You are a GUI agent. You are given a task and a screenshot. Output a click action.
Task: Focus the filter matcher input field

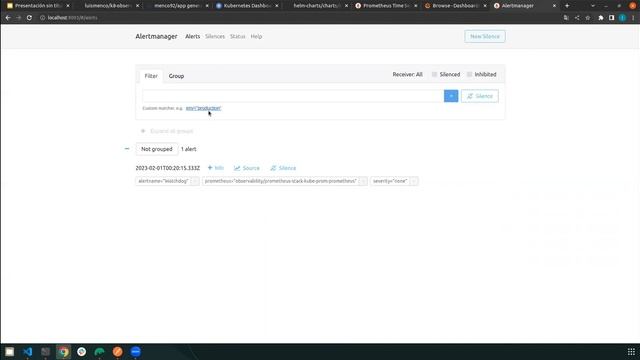click(293, 96)
